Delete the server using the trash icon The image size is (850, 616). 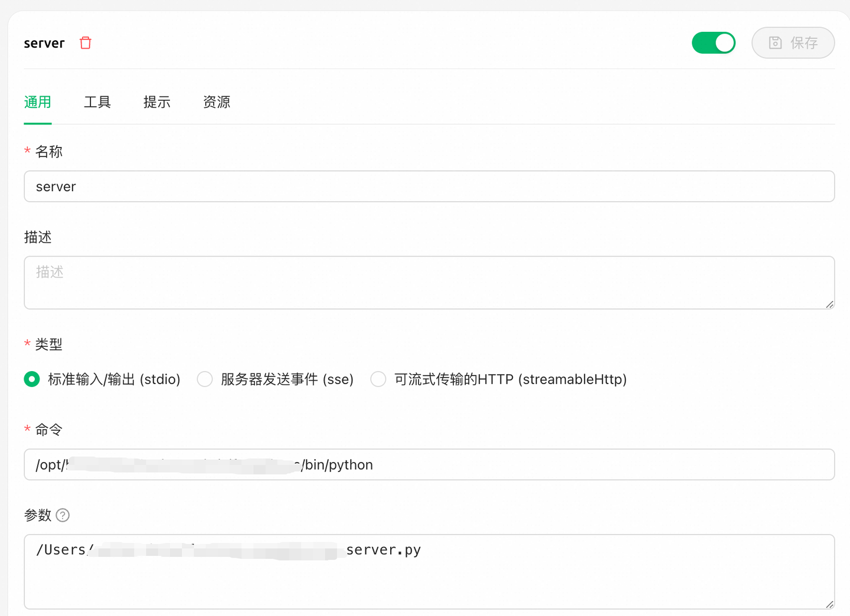point(85,42)
